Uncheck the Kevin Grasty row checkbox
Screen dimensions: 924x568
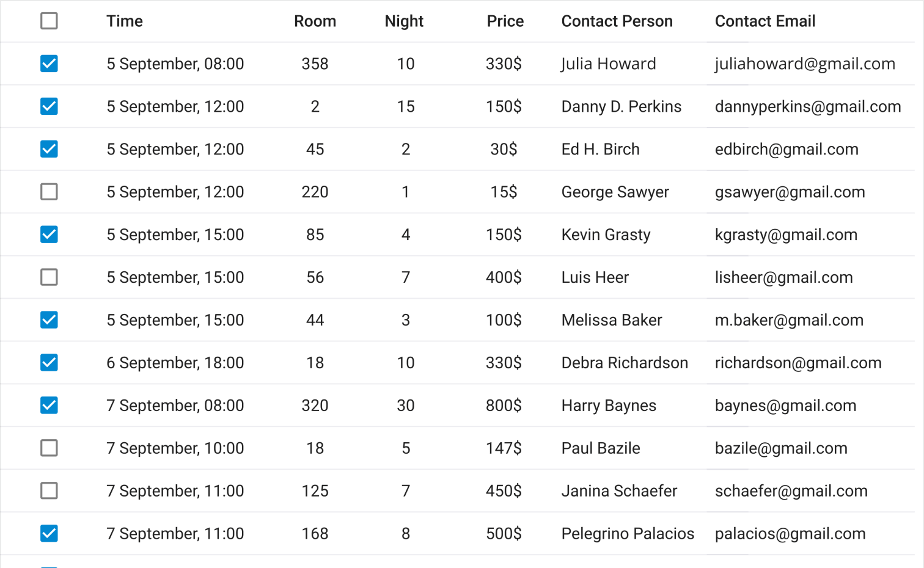click(49, 235)
